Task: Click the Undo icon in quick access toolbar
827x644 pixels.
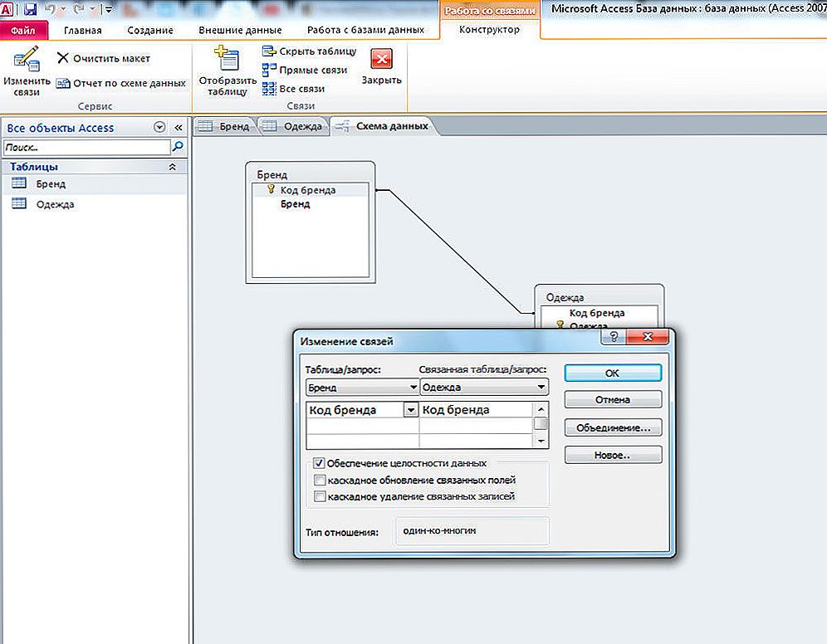Action: [50, 9]
